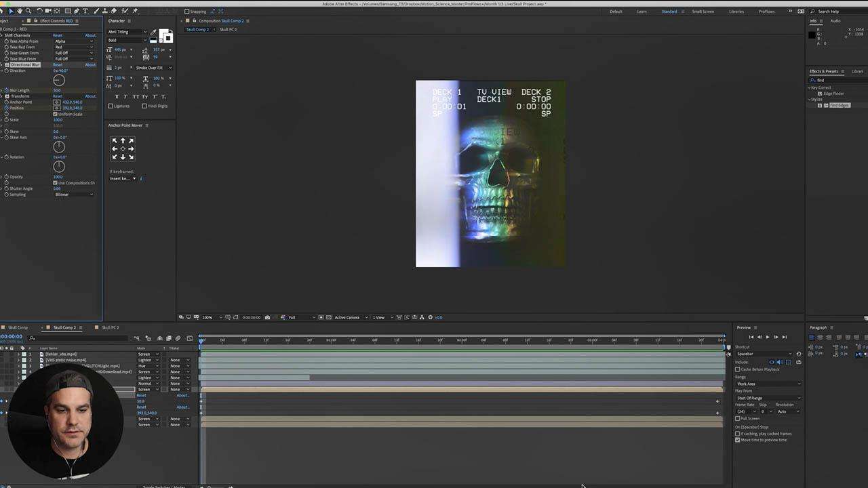Select the Rectangle shape tool
The height and width of the screenshot is (488, 868).
pyautogui.click(x=67, y=11)
